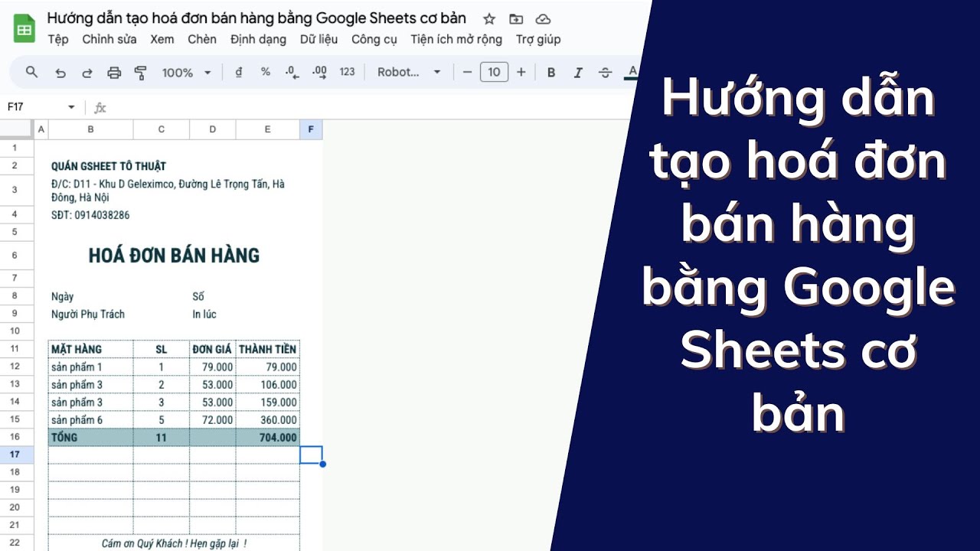This screenshot has height=551, width=980.
Task: Select column F header
Action: point(311,129)
